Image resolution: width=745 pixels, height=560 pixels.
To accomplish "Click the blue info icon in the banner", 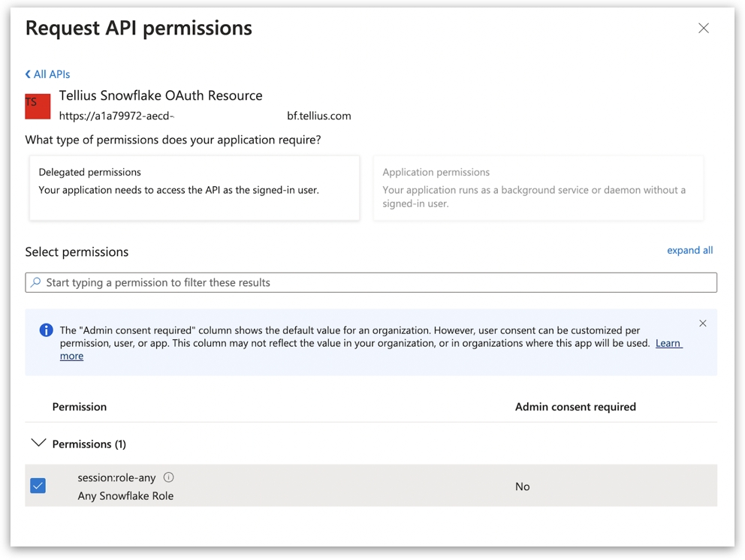I will [46, 330].
